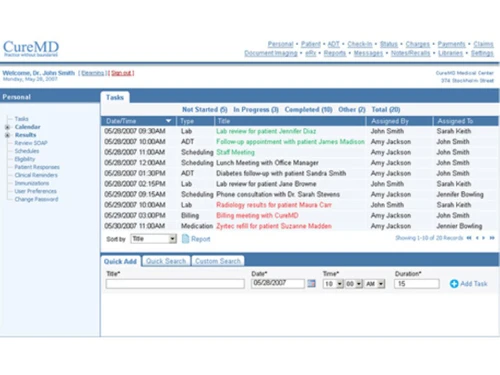Open Settings in the top menu
The width and height of the screenshot is (500, 375).
482,53
